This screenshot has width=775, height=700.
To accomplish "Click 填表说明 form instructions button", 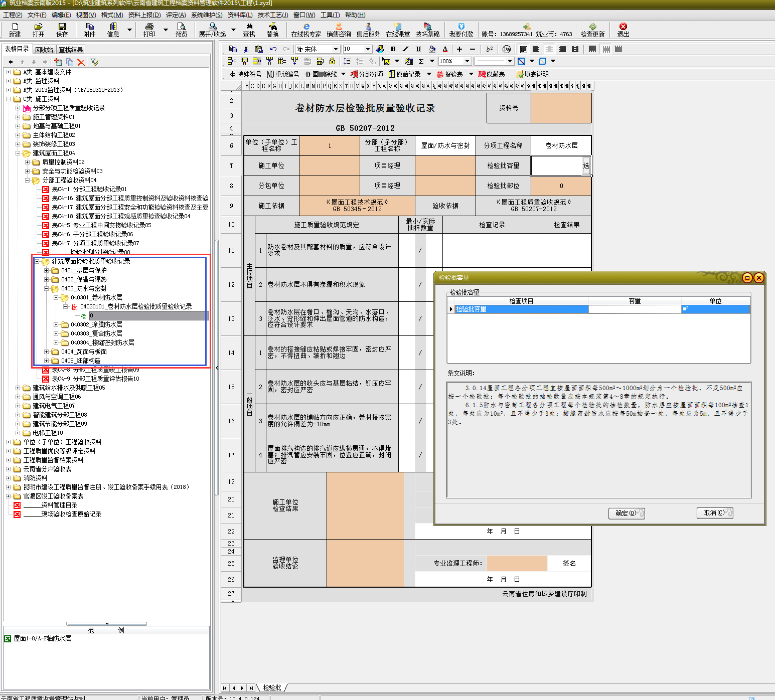I will point(532,74).
